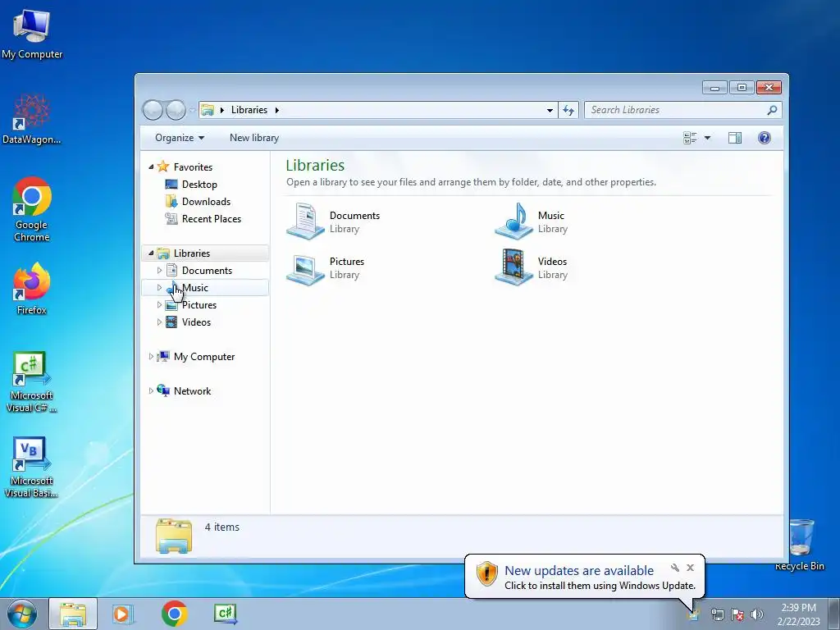The height and width of the screenshot is (630, 840).
Task: Open Firefox desktop shortcut
Action: 32,288
